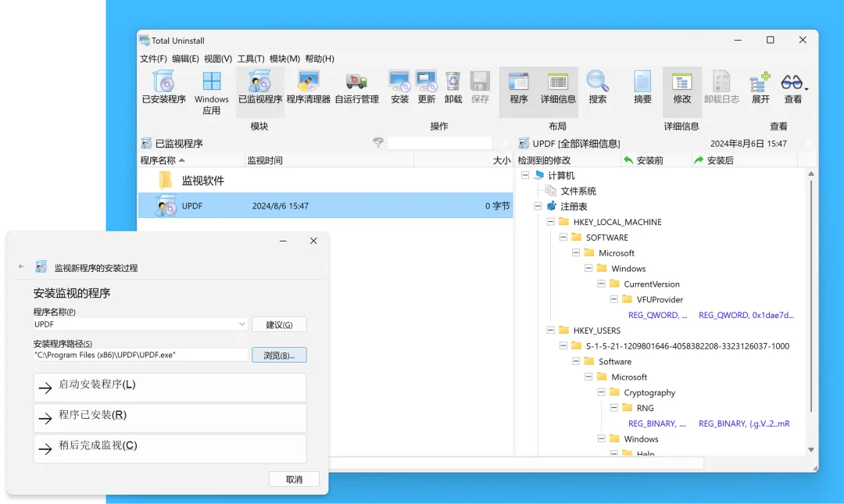Open the 文件(F) menu
The image size is (844, 504).
click(153, 59)
